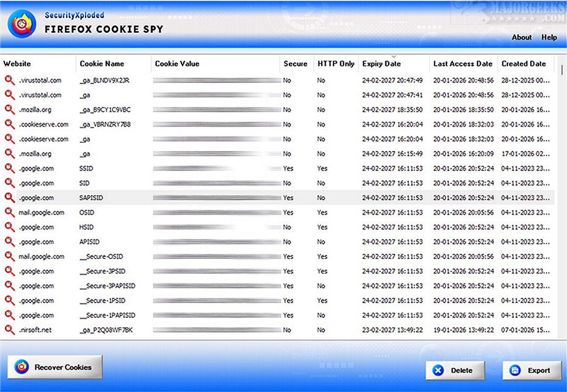Click expiry date 23-02-2027 13:49:22
This screenshot has width=567, height=392.
pyautogui.click(x=392, y=330)
